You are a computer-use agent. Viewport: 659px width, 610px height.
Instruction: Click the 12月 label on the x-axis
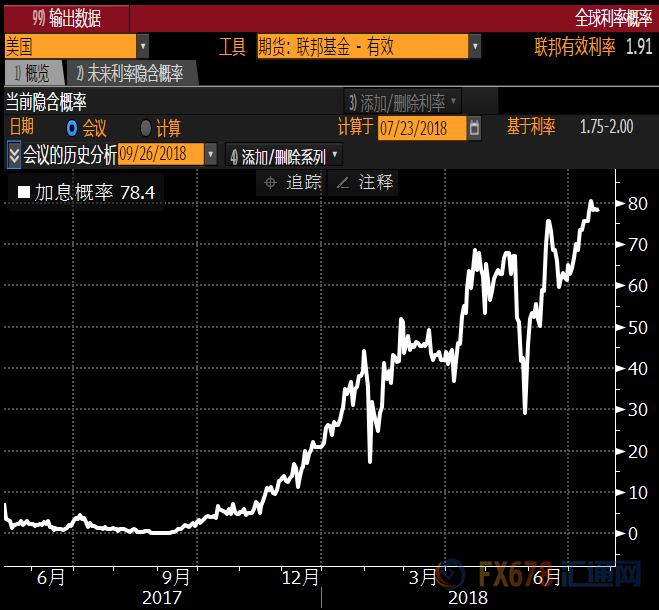pos(300,578)
